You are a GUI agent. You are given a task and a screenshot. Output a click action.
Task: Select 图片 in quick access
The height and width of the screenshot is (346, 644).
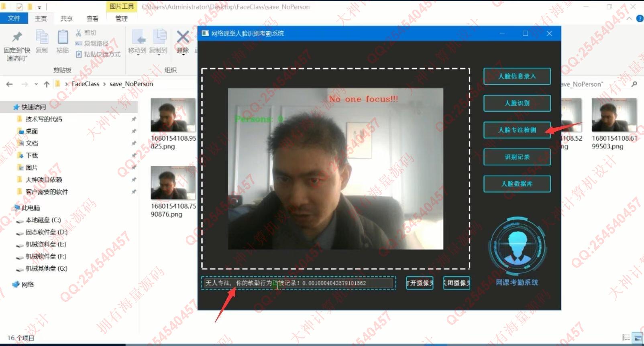pyautogui.click(x=31, y=167)
